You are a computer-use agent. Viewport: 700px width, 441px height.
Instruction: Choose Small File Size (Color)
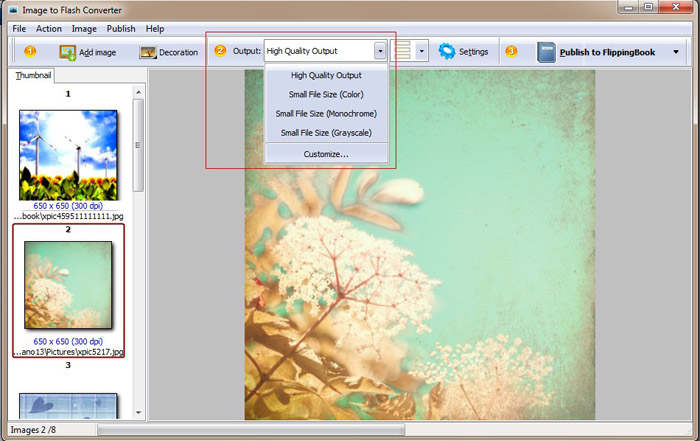[x=326, y=95]
